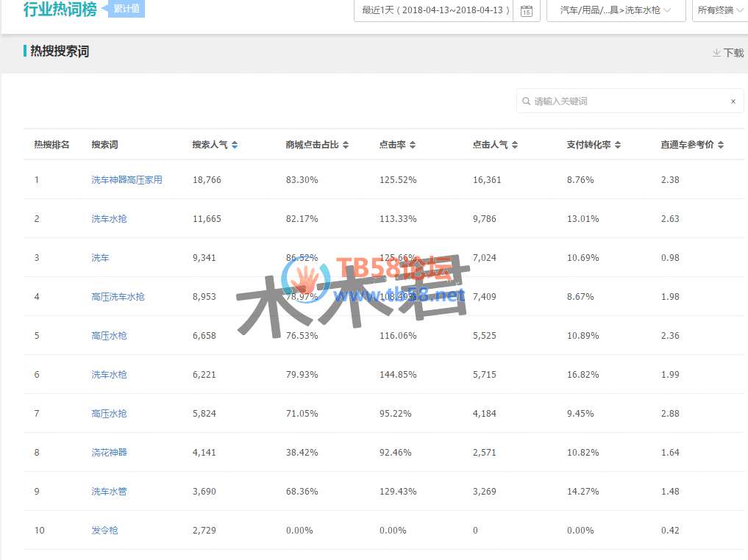Open the 高压洗车水枪 keyword link
The width and height of the screenshot is (748, 560).
pos(118,297)
